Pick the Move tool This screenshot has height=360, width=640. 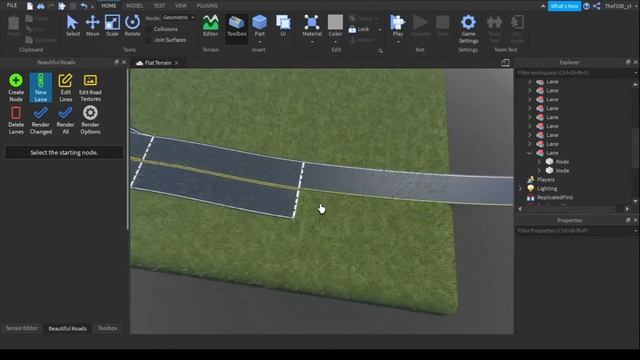coord(93,26)
